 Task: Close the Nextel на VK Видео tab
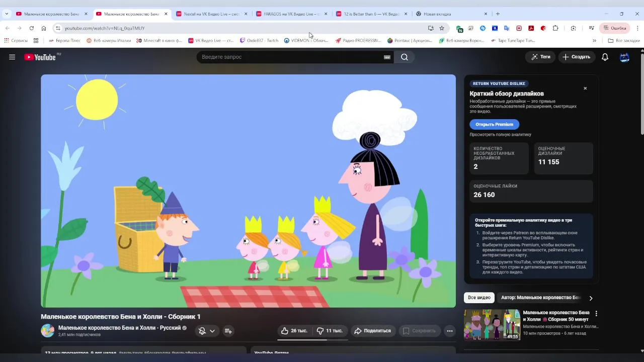[x=246, y=14]
